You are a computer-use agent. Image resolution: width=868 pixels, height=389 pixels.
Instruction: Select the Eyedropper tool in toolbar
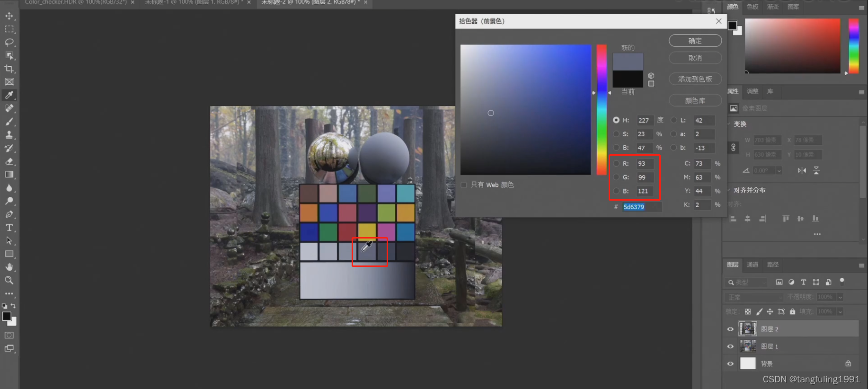click(x=9, y=95)
